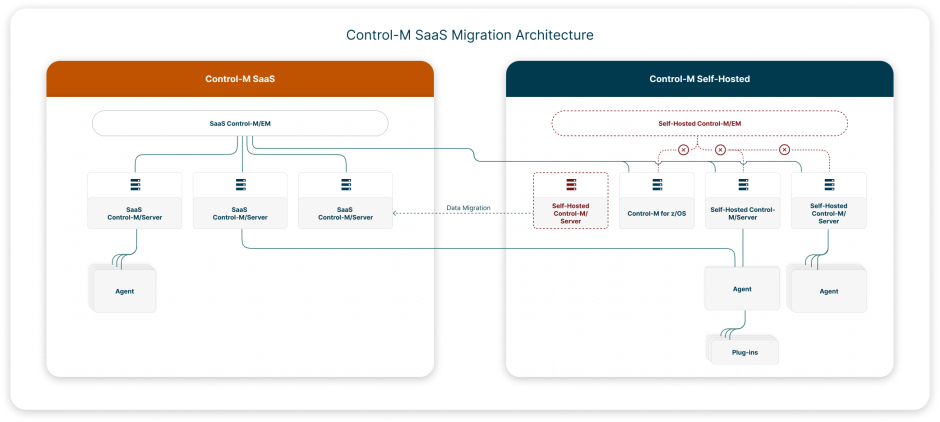
Task: Click server icon above Plug-ins agent's Self-Hosted server
Action: click(743, 185)
